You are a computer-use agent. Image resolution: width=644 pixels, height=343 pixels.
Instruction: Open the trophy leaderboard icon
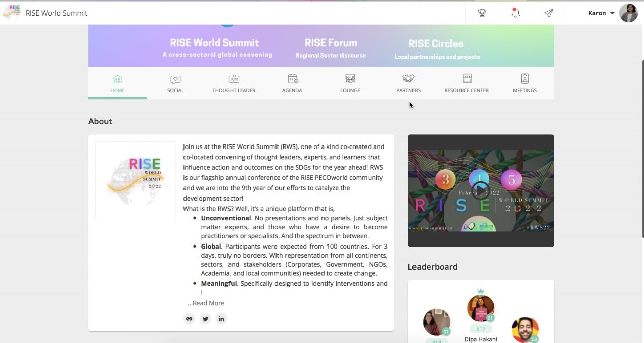click(482, 13)
